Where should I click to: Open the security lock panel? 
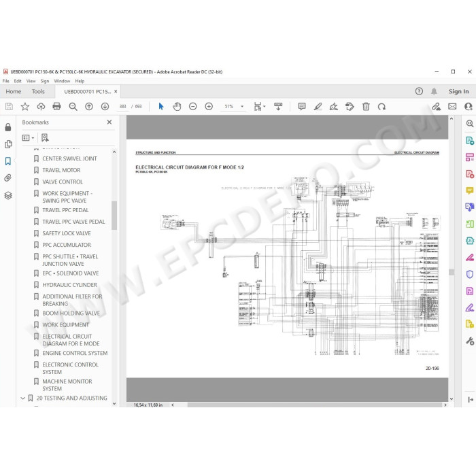(x=8, y=127)
